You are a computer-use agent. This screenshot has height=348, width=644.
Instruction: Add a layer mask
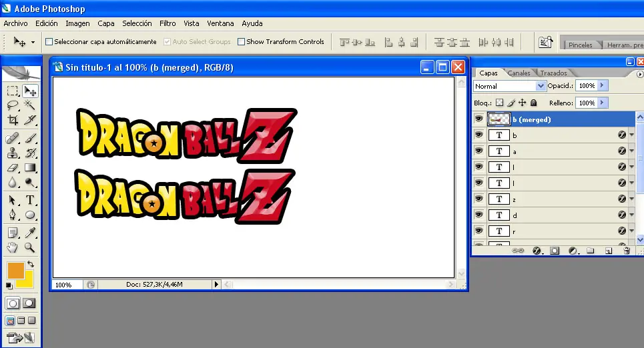(x=555, y=251)
